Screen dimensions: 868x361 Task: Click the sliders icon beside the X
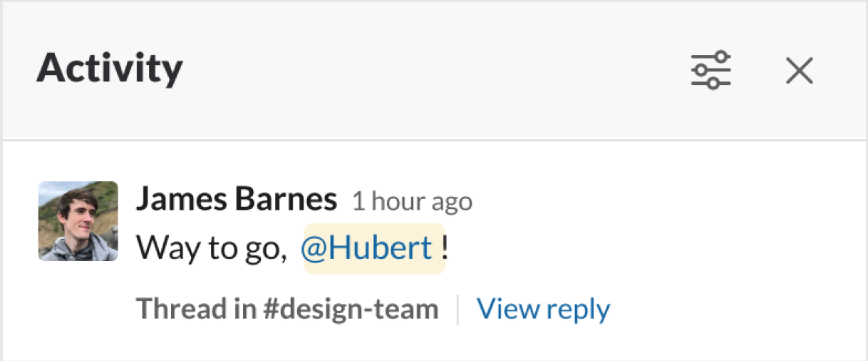tap(711, 70)
